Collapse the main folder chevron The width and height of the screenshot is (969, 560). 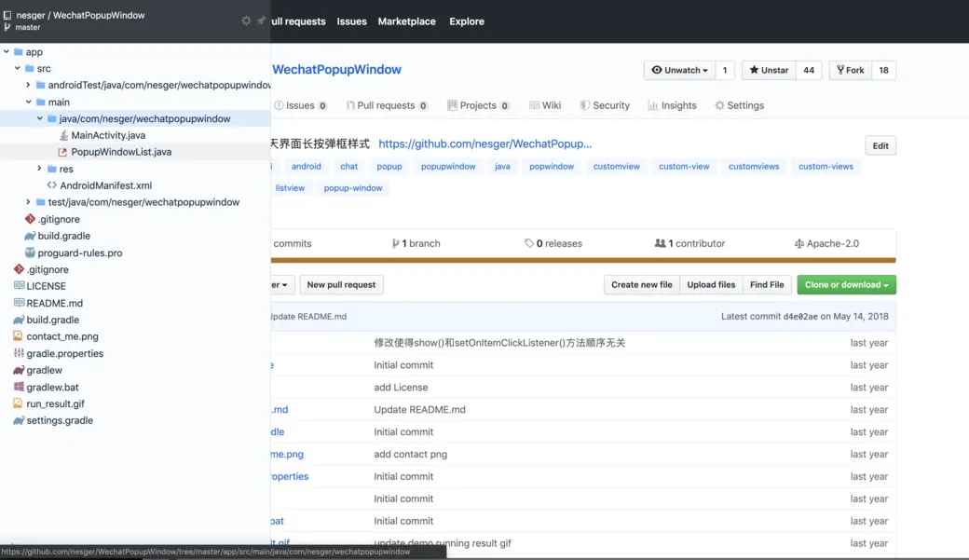click(x=29, y=102)
